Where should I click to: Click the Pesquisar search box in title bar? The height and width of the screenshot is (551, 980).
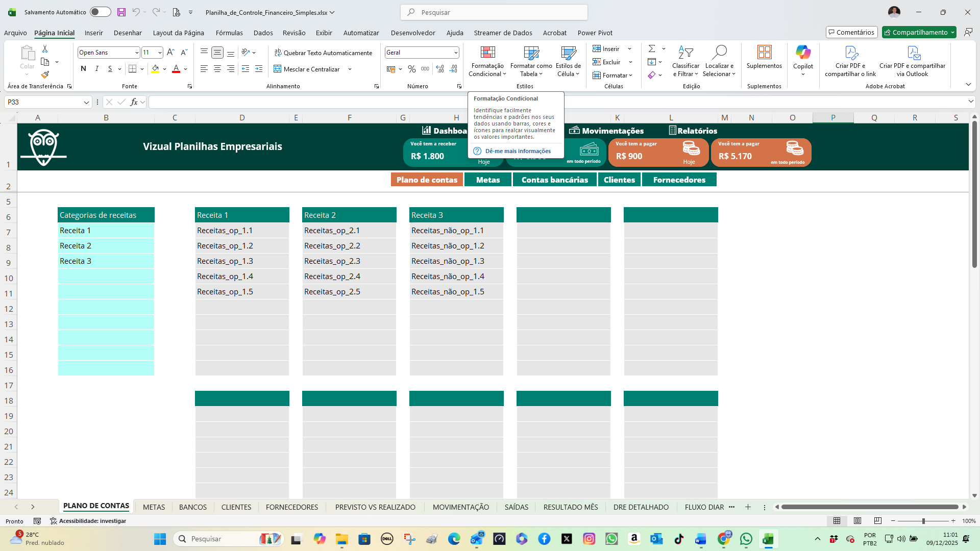[494, 12]
